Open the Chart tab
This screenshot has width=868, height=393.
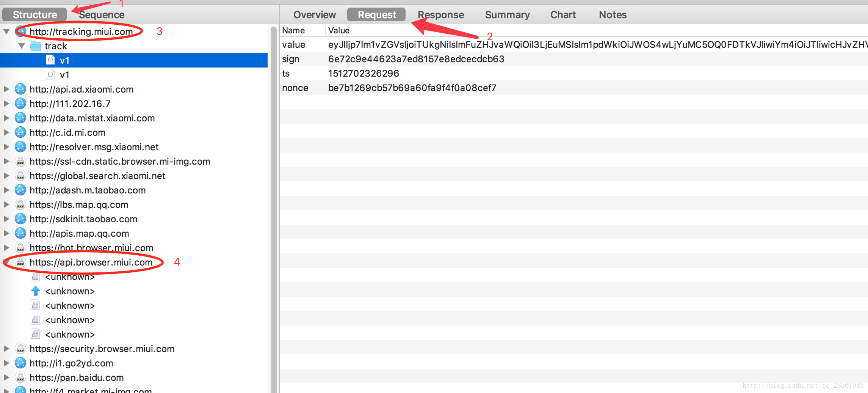(x=563, y=15)
